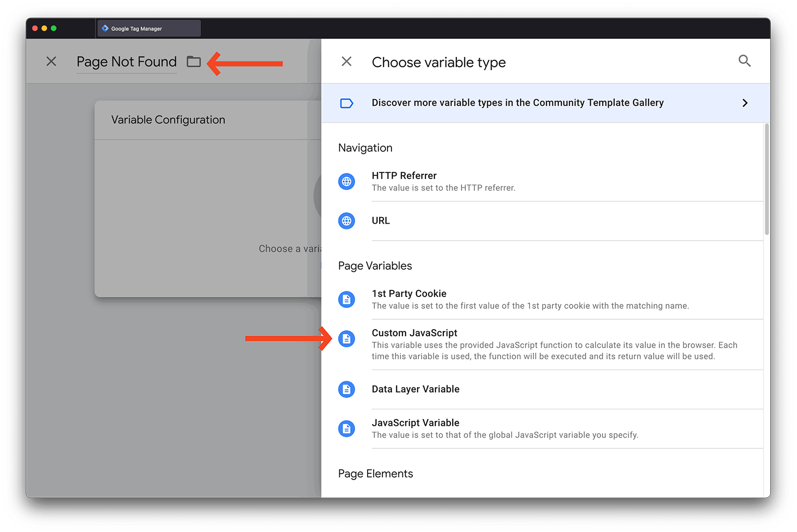Click the 1st Party Cookie document icon
The width and height of the screenshot is (797, 532).
[347, 299]
